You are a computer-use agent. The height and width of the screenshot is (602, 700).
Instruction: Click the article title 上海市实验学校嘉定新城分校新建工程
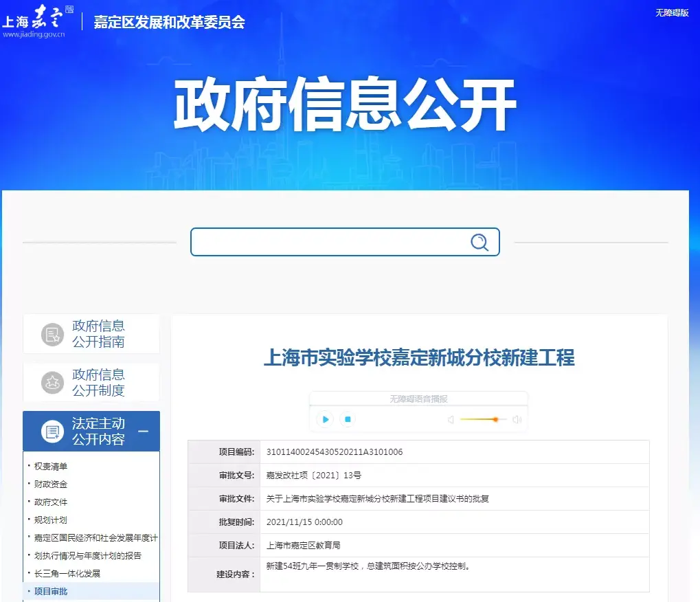[x=419, y=358]
